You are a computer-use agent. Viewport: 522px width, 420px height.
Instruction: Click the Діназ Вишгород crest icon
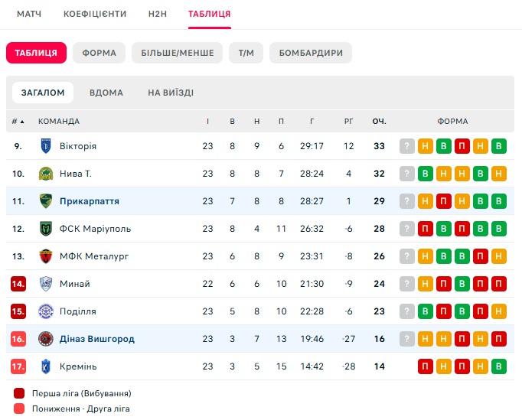tap(46, 339)
